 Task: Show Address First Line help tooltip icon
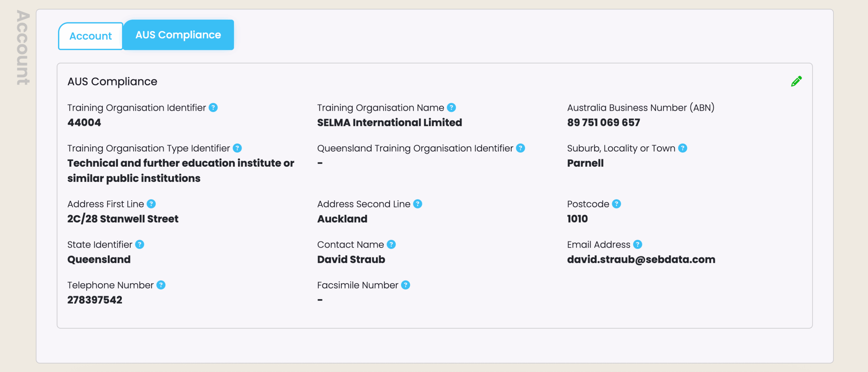pyautogui.click(x=151, y=204)
